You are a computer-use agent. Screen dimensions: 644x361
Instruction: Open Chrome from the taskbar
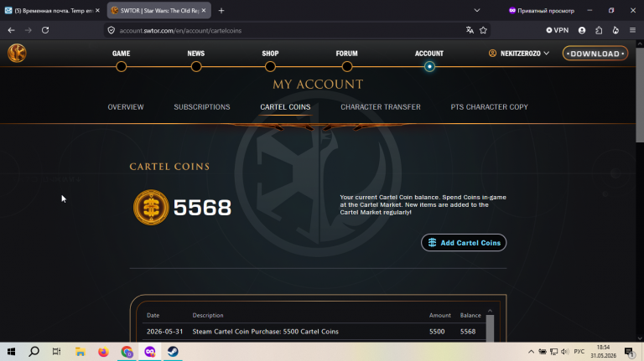(127, 352)
